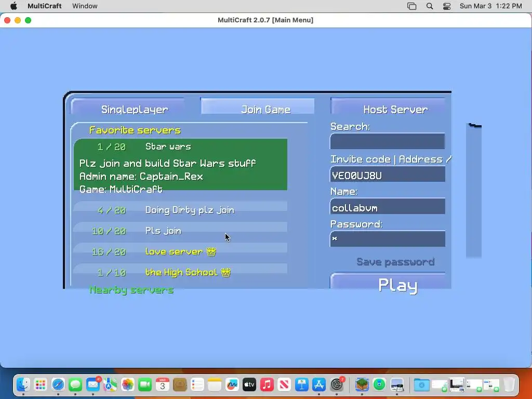Launch Safari from the dock
The height and width of the screenshot is (399, 532).
[x=58, y=384]
